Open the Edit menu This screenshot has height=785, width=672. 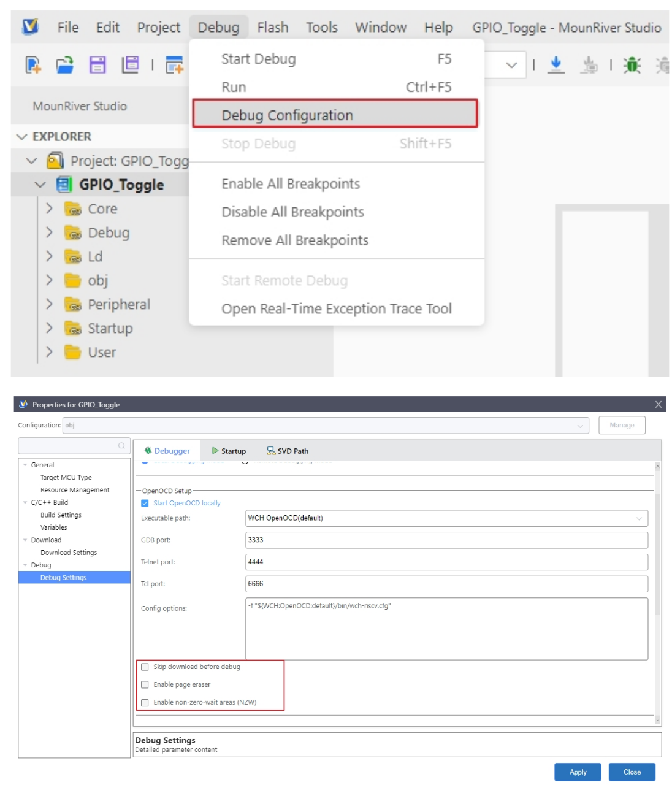coord(108,28)
